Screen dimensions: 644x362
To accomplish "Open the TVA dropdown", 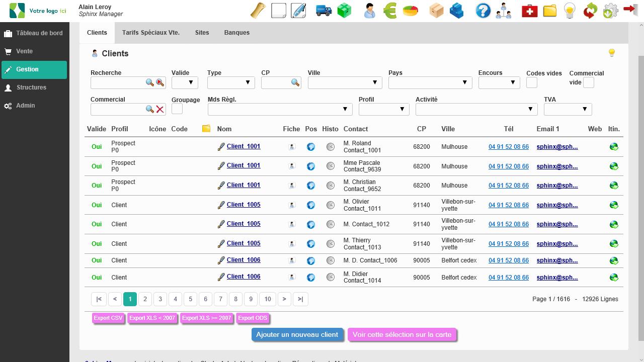I will pyautogui.click(x=568, y=109).
